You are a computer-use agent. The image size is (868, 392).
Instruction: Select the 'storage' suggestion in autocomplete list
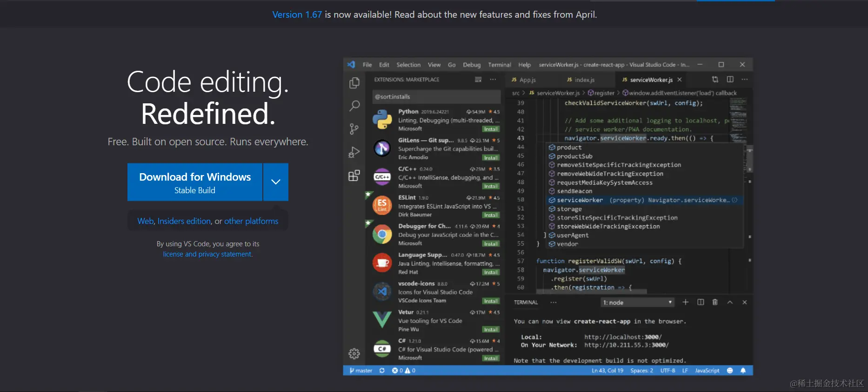[644, 209]
